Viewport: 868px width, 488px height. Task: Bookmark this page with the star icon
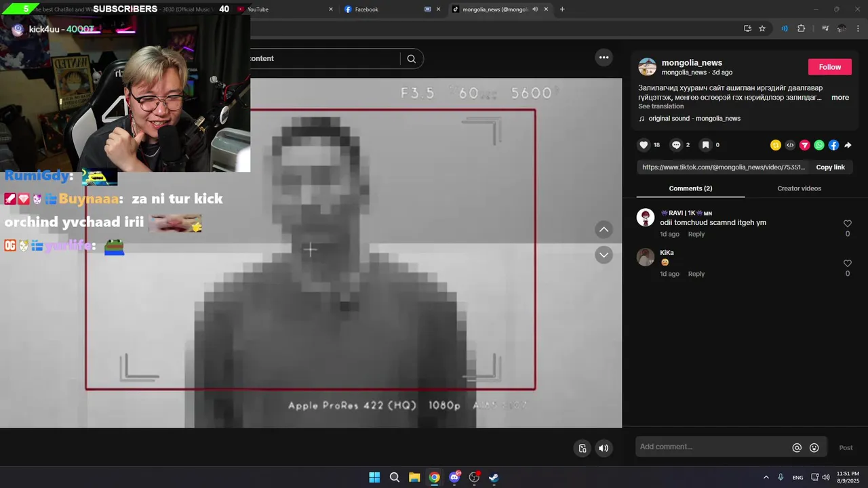pos(762,28)
